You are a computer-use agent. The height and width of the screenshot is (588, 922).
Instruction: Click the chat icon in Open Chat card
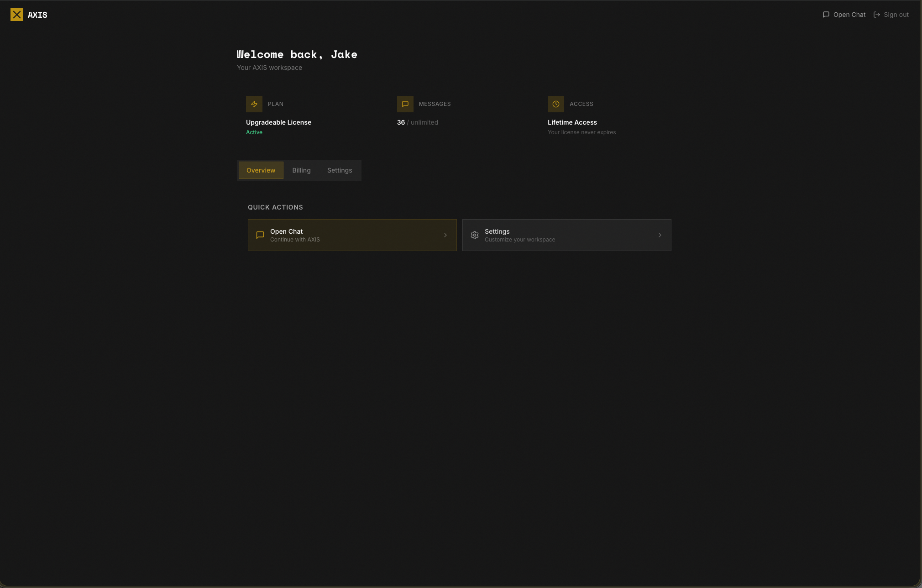pyautogui.click(x=260, y=235)
